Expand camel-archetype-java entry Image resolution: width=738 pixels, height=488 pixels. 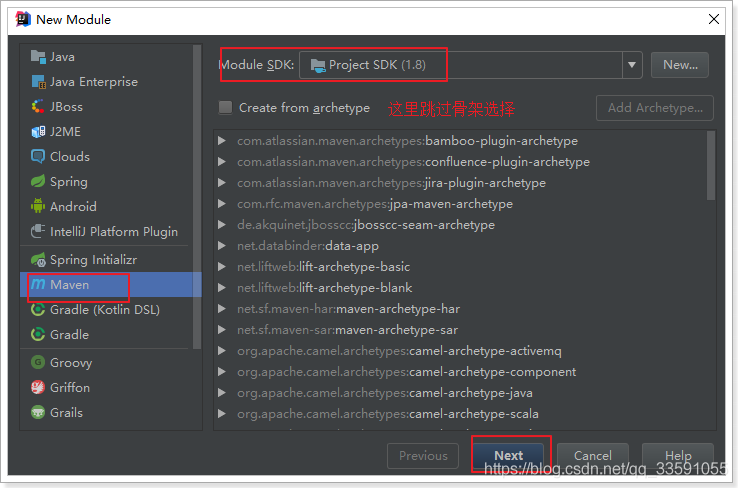(x=222, y=393)
